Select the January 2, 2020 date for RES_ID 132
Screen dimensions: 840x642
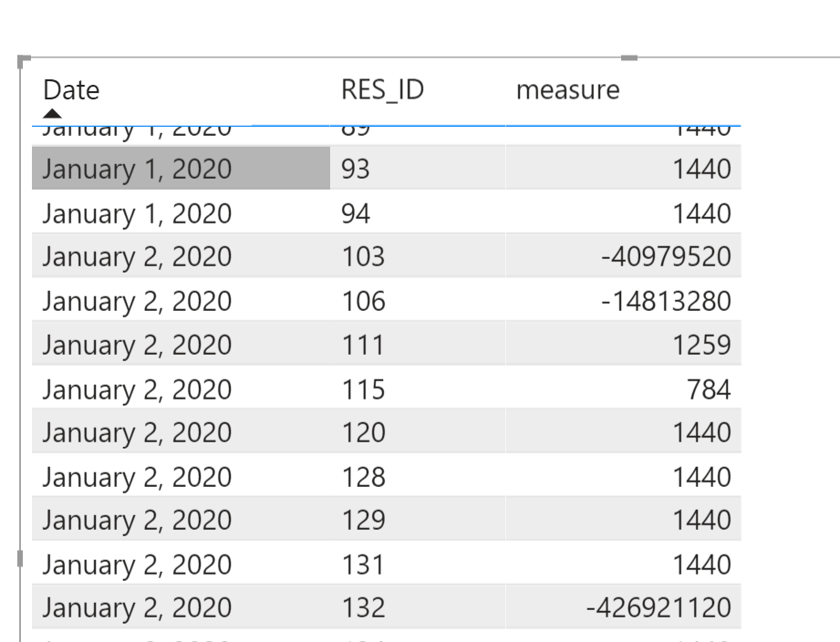[181, 607]
